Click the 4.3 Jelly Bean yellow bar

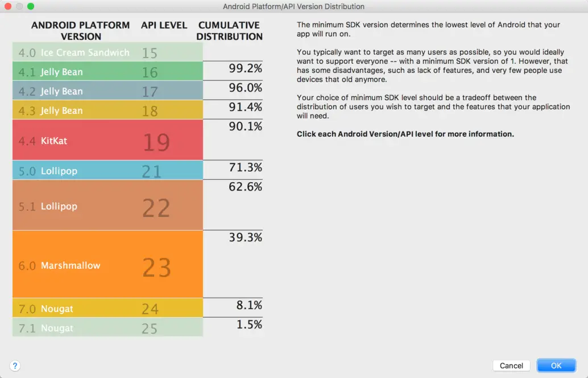tap(107, 110)
